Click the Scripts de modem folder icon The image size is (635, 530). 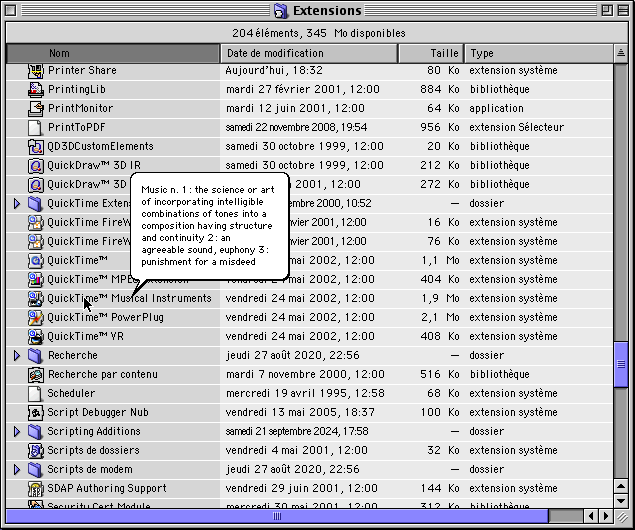(x=36, y=470)
